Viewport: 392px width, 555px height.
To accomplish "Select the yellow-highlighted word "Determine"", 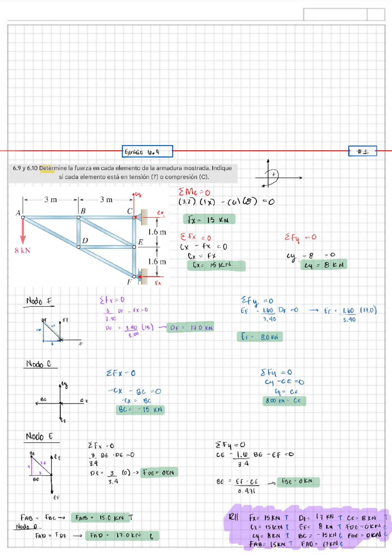I will (x=48, y=168).
